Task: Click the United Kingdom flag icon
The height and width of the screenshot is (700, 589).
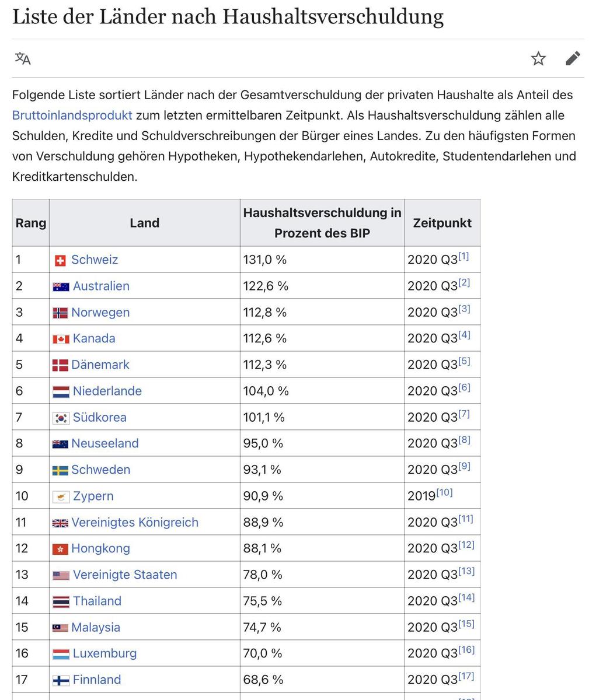Action: click(60, 523)
